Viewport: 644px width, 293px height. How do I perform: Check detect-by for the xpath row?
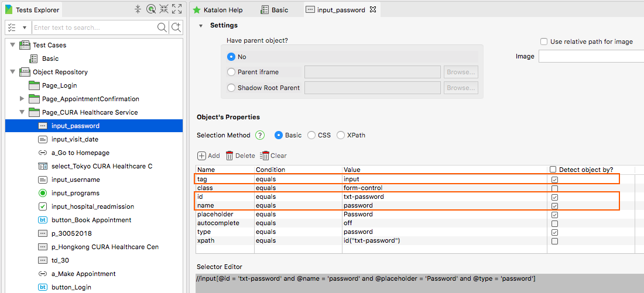click(x=555, y=242)
